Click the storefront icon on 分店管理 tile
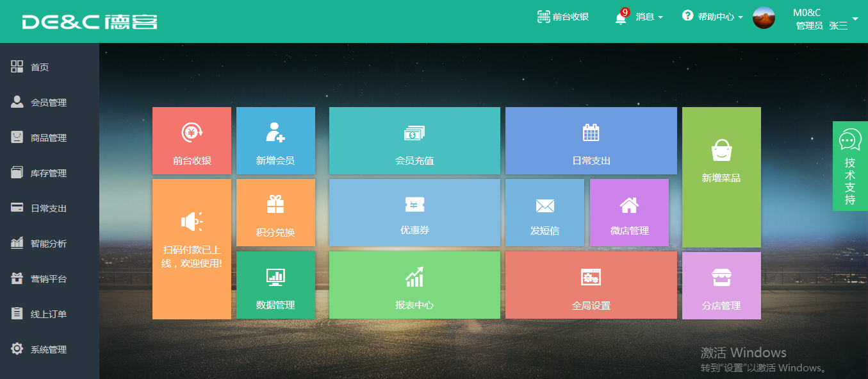 coord(721,278)
